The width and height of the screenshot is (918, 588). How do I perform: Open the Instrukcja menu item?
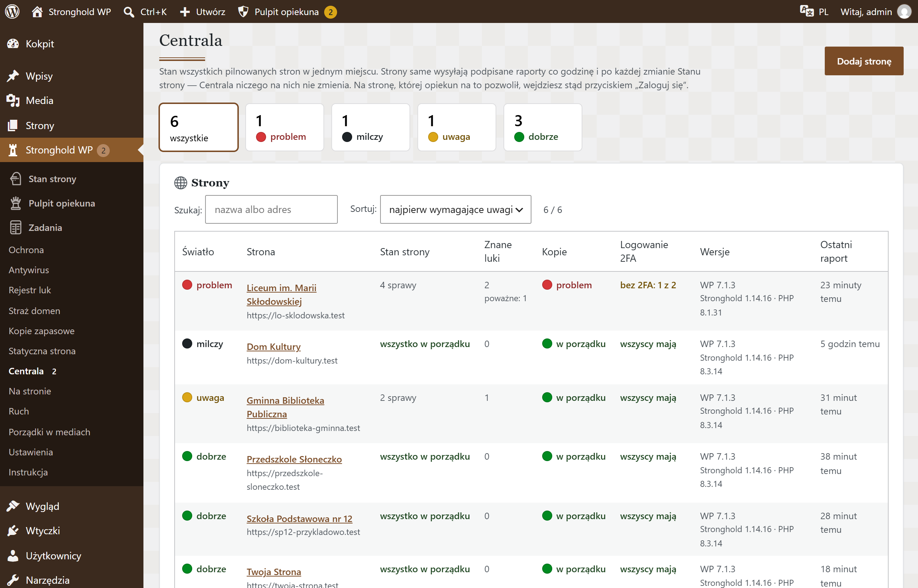28,472
